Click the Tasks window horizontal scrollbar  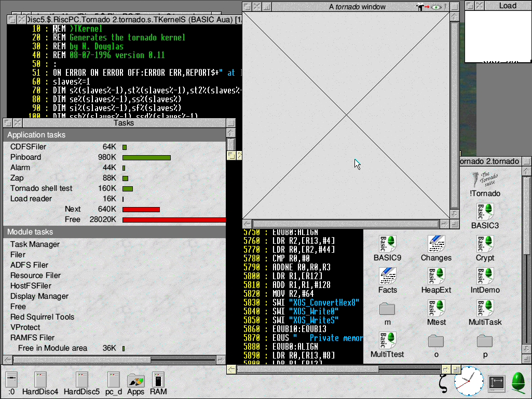82,360
